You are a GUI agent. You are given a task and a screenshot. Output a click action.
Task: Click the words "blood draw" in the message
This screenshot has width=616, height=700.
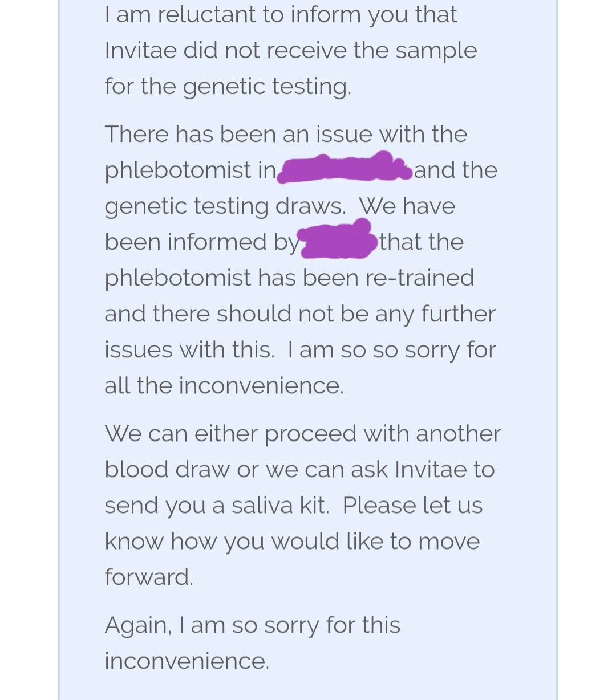pyautogui.click(x=167, y=470)
